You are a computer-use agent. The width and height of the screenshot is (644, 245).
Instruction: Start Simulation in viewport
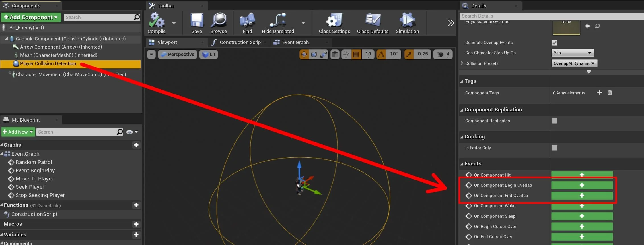[407, 23]
